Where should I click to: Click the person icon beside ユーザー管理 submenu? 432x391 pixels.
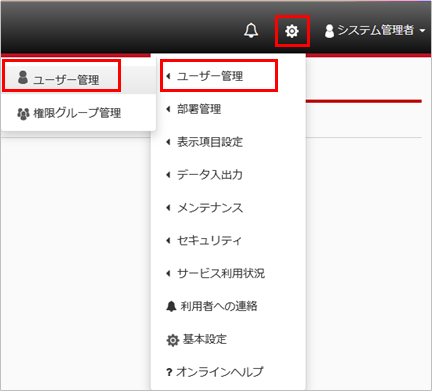click(23, 77)
